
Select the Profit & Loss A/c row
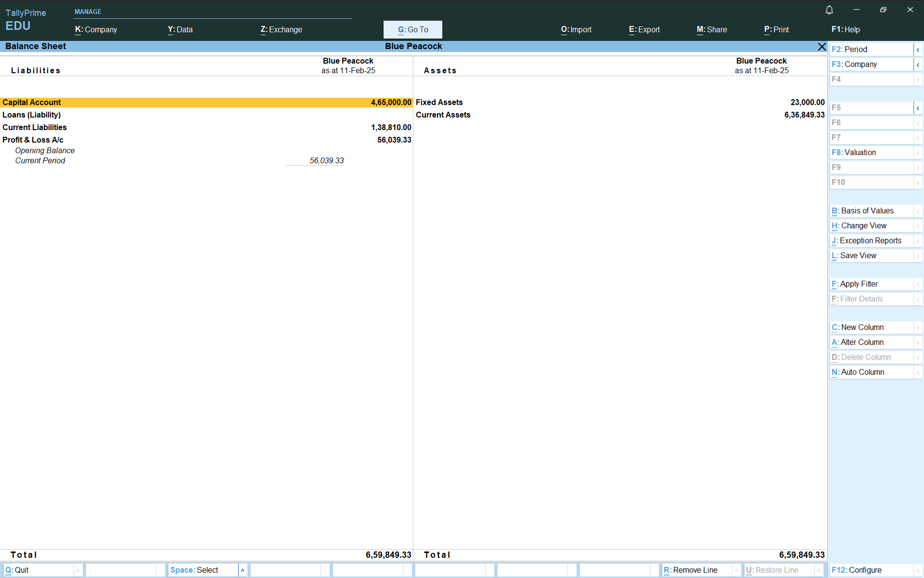click(x=206, y=140)
